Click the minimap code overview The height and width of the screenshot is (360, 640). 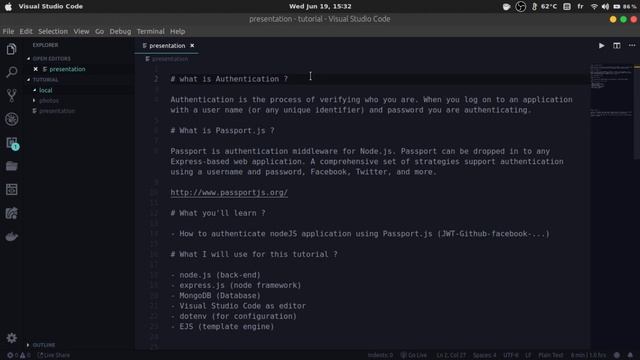pyautogui.click(x=611, y=91)
